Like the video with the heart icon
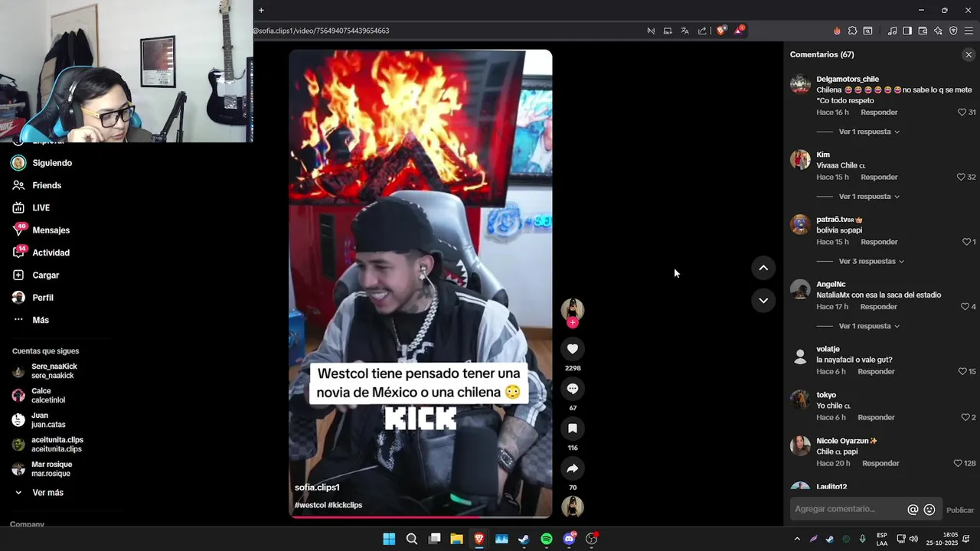 coord(572,349)
